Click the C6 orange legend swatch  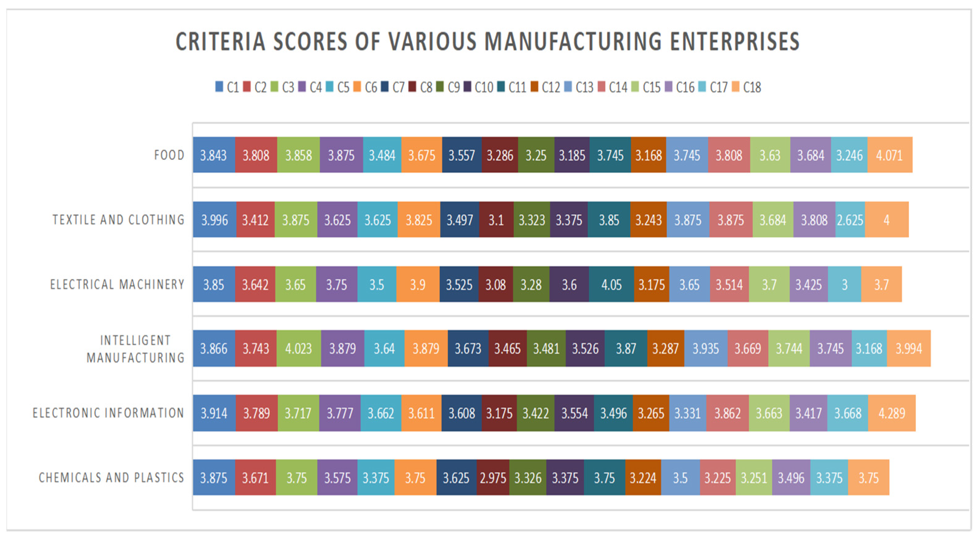357,87
